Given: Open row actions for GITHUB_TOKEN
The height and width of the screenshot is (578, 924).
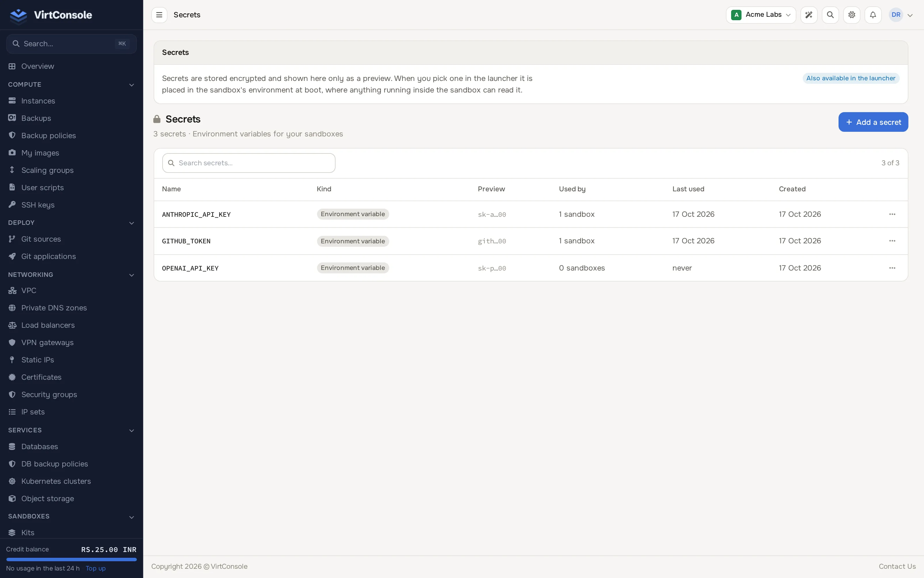Looking at the screenshot, I should [892, 241].
